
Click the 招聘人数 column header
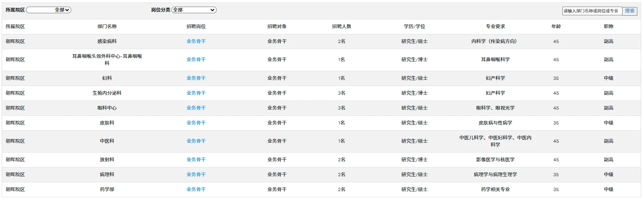[341, 26]
